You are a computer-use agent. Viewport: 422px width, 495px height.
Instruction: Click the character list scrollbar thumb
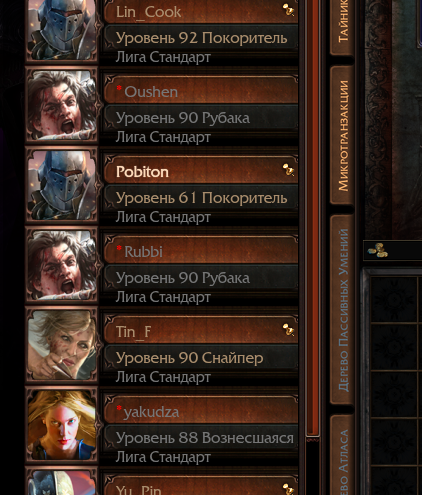(x=313, y=217)
